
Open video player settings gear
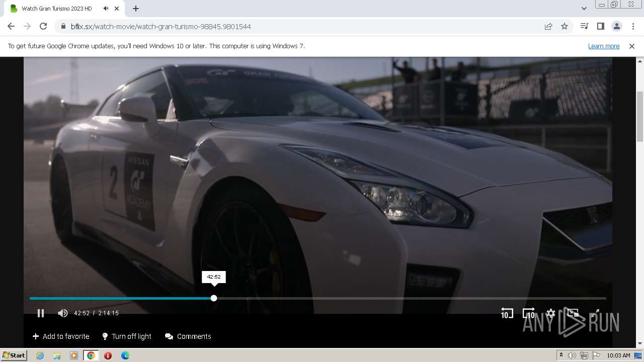(x=550, y=313)
